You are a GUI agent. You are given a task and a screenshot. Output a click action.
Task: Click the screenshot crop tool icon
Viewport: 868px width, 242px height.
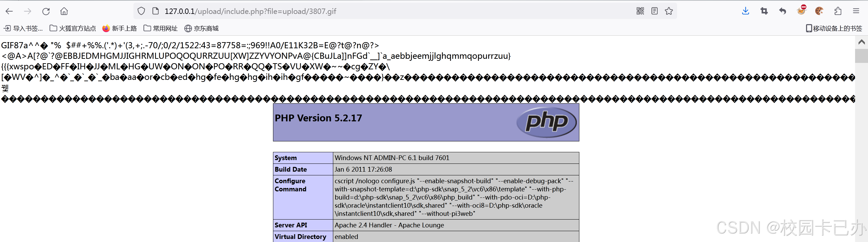pos(764,11)
